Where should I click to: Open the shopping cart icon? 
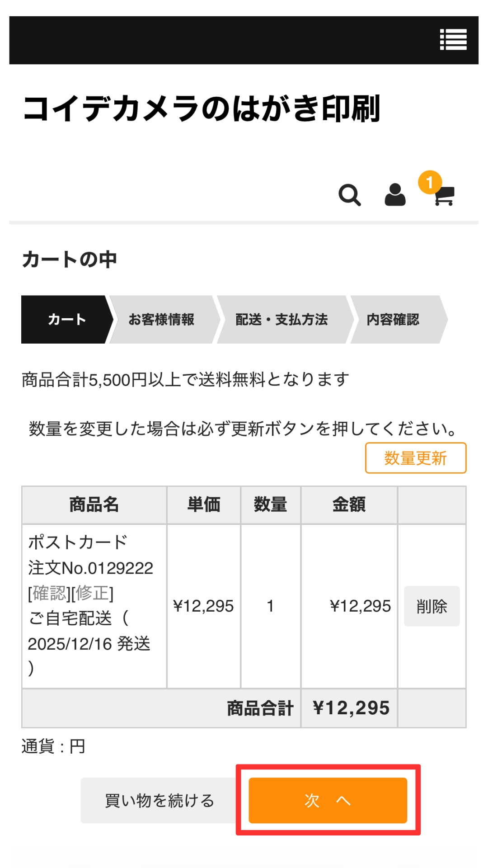[445, 197]
